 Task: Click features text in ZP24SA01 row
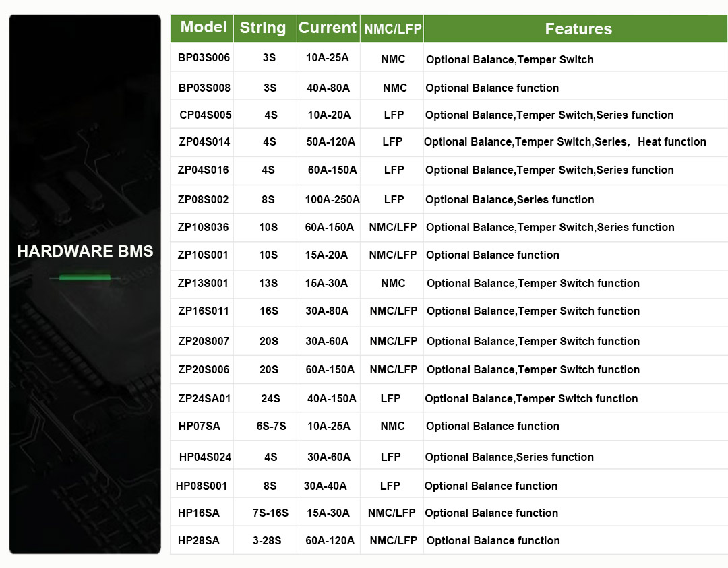(x=531, y=398)
